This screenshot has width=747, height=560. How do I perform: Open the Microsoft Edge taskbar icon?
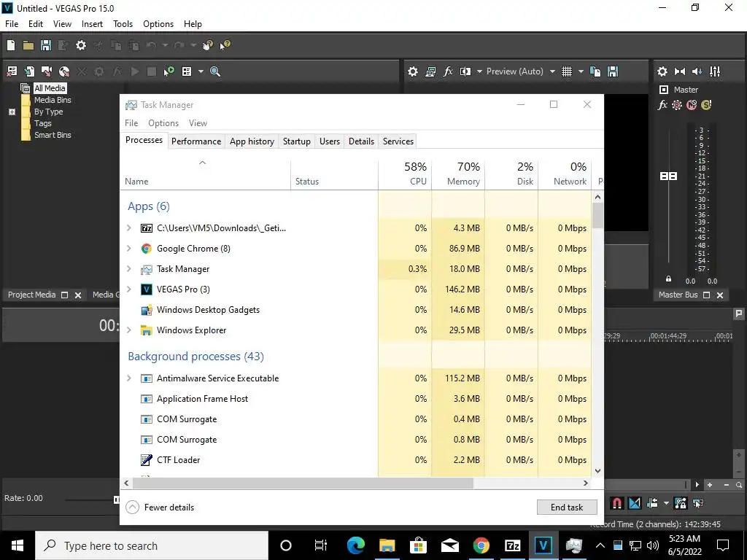pyautogui.click(x=355, y=545)
